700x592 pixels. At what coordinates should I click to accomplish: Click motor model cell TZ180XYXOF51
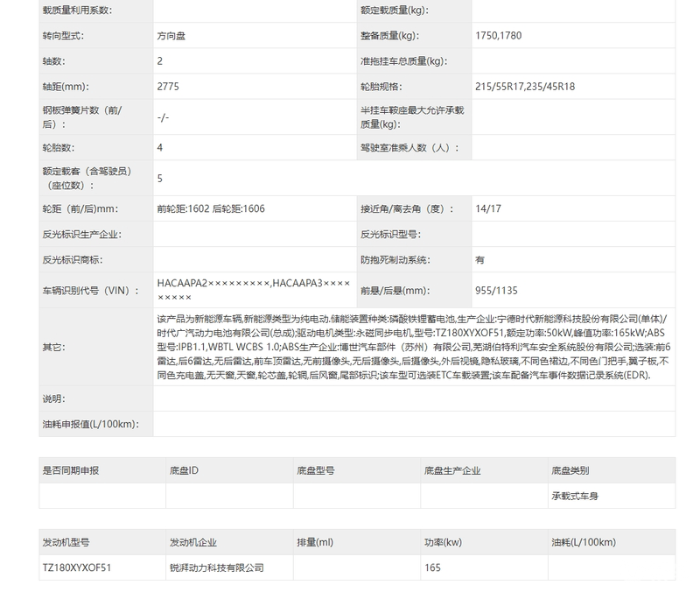point(77,567)
